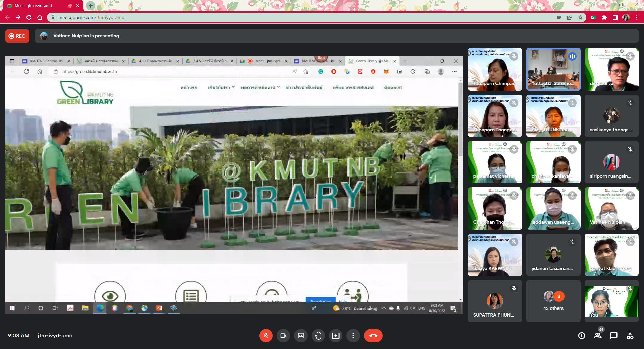Expand the เกี่ยวกับเรา dropdown menu

pos(221,87)
